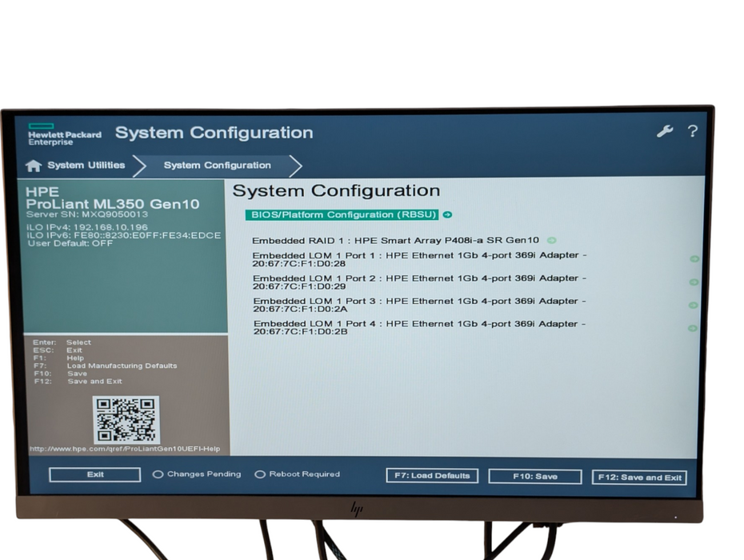Click 'F7: Load Manufacturing Defaults' help line

click(106, 366)
